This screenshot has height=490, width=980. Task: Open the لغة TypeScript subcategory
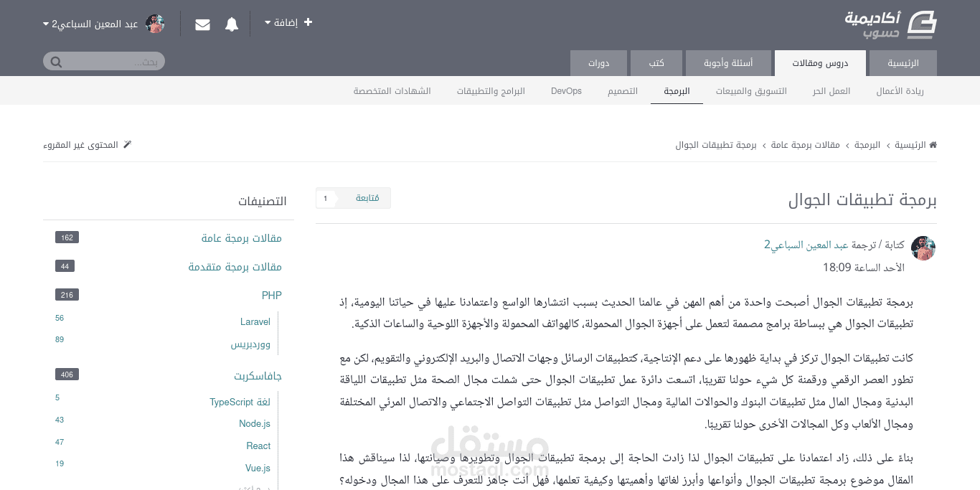pos(240,402)
